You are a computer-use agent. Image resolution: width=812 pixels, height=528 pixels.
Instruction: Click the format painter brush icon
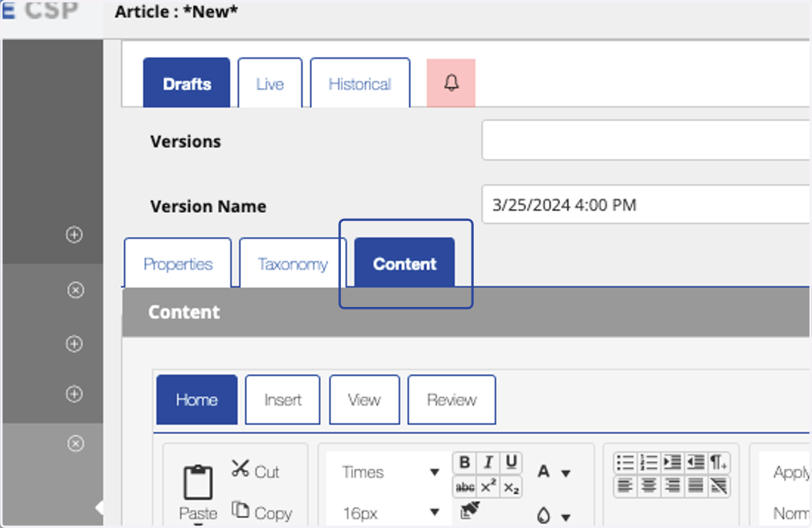click(x=470, y=511)
